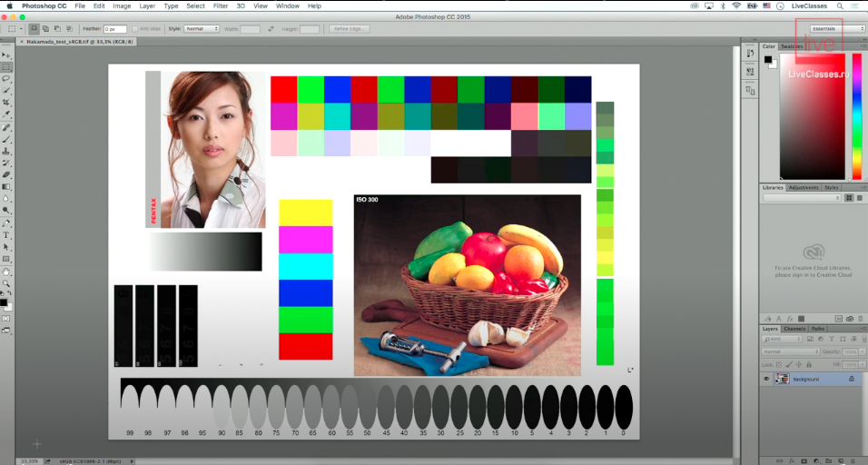Select the Healing Brush tool

click(x=6, y=127)
